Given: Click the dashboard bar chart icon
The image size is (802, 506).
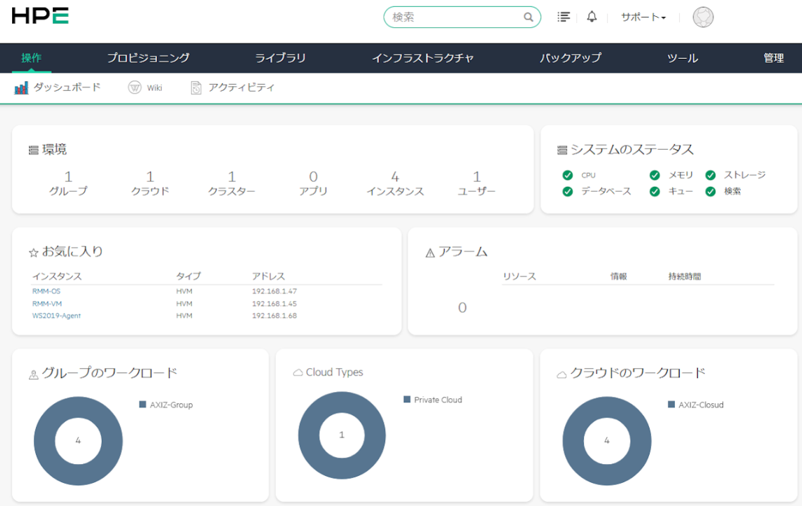Looking at the screenshot, I should tap(21, 88).
